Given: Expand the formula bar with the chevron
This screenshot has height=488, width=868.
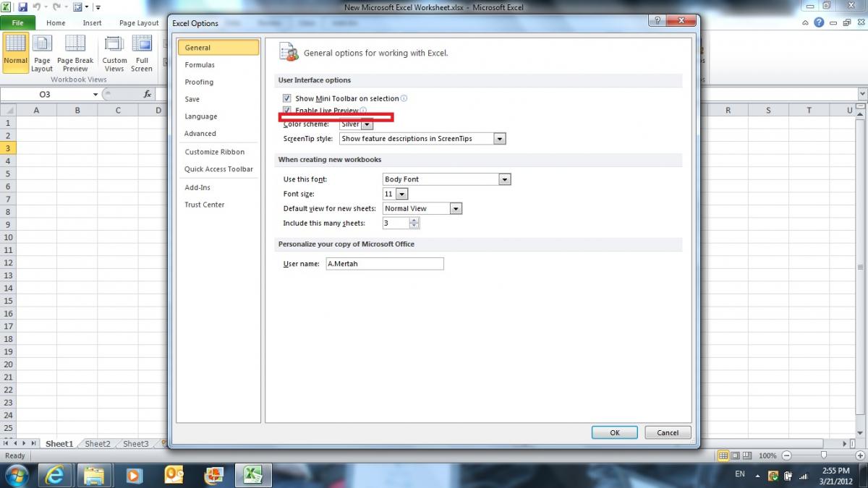Looking at the screenshot, I should click(862, 94).
